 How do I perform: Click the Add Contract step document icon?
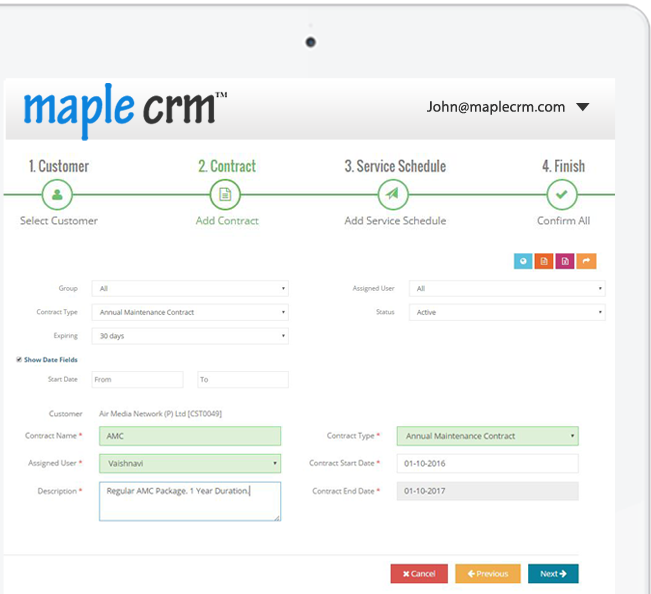(x=225, y=194)
